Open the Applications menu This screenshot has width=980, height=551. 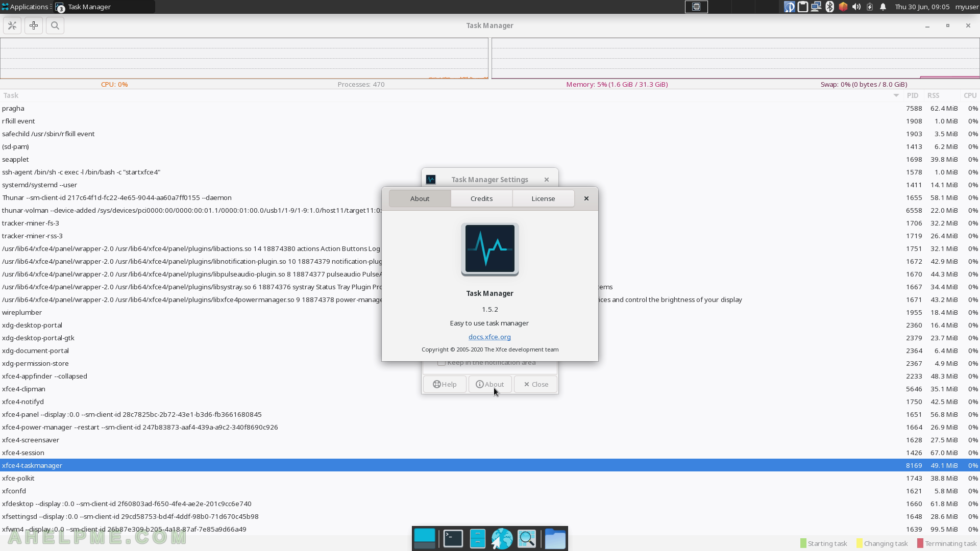pyautogui.click(x=26, y=7)
